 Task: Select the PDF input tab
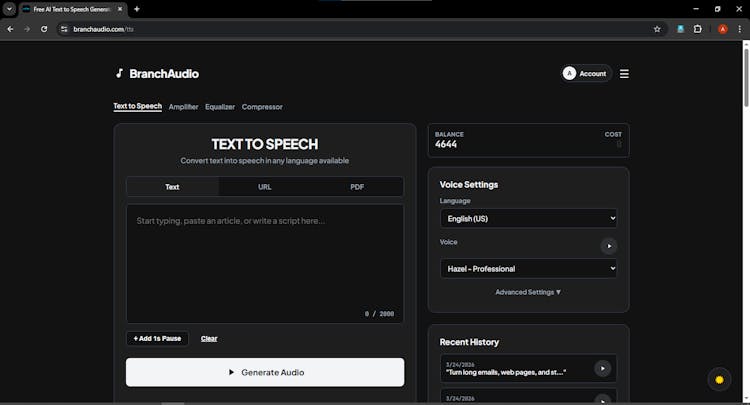(x=357, y=187)
